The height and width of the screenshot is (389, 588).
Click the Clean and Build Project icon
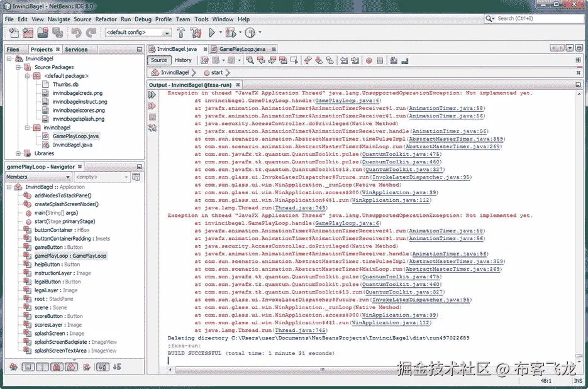[x=196, y=33]
